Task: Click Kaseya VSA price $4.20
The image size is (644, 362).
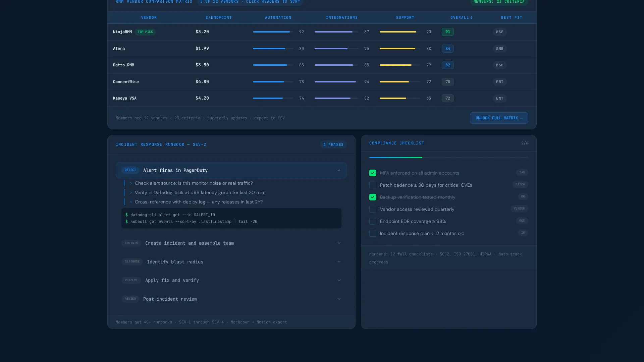Action: (x=202, y=98)
